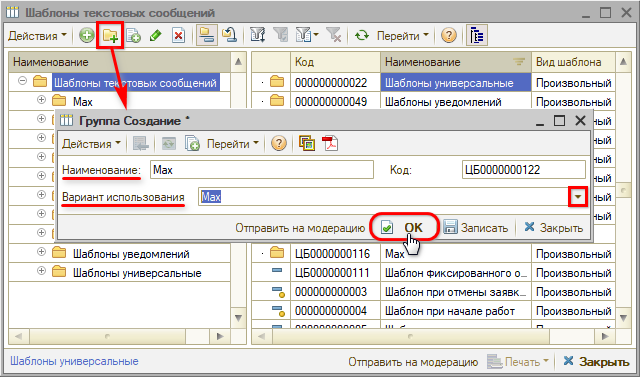
Task: Click the left panel horizontal scroll right arrow
Action: [220, 337]
